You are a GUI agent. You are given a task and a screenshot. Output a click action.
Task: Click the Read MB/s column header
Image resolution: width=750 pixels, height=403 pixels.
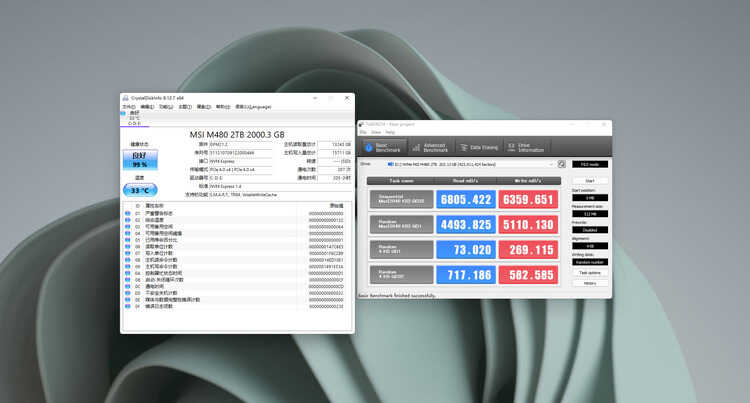tap(466, 181)
